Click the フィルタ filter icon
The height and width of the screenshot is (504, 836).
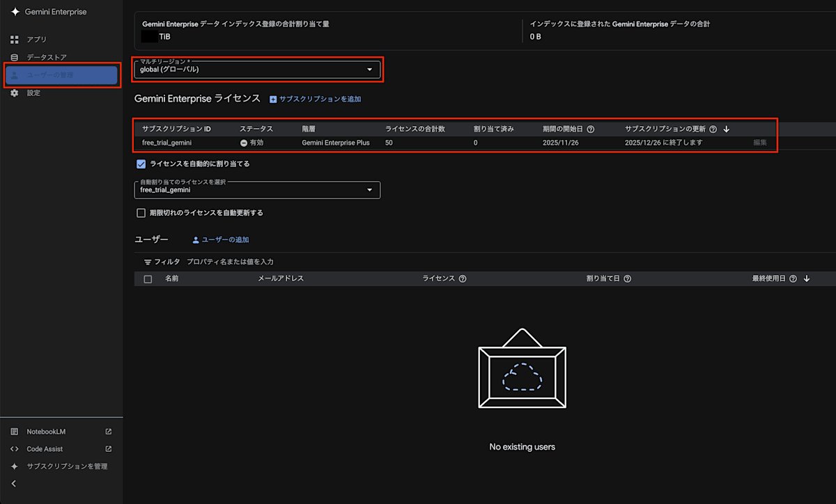(x=148, y=262)
